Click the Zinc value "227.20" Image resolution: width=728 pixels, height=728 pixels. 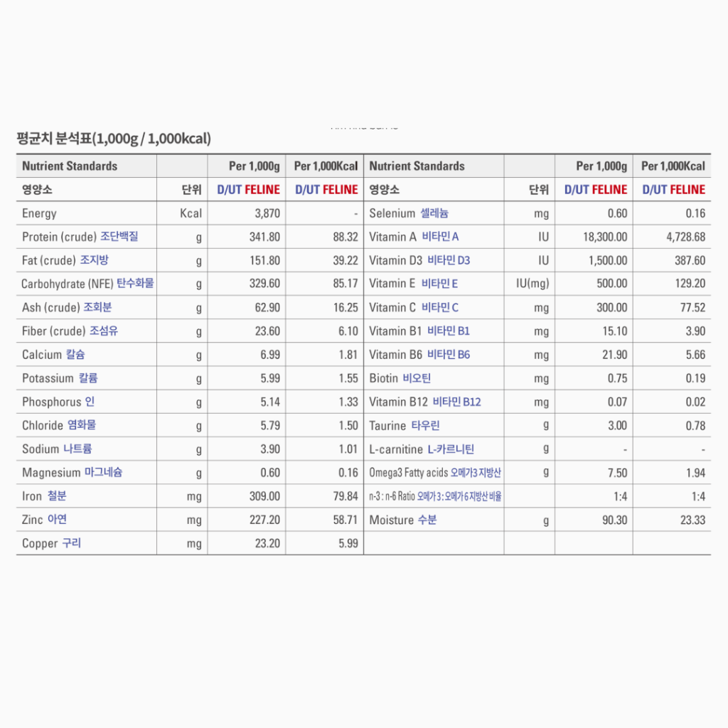pyautogui.click(x=264, y=520)
